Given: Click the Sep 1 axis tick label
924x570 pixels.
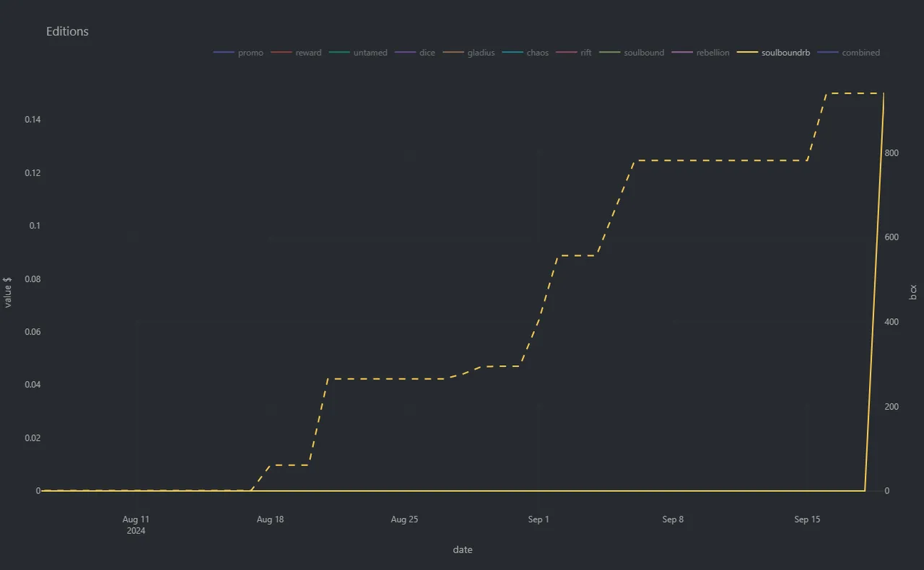Looking at the screenshot, I should tap(539, 519).
